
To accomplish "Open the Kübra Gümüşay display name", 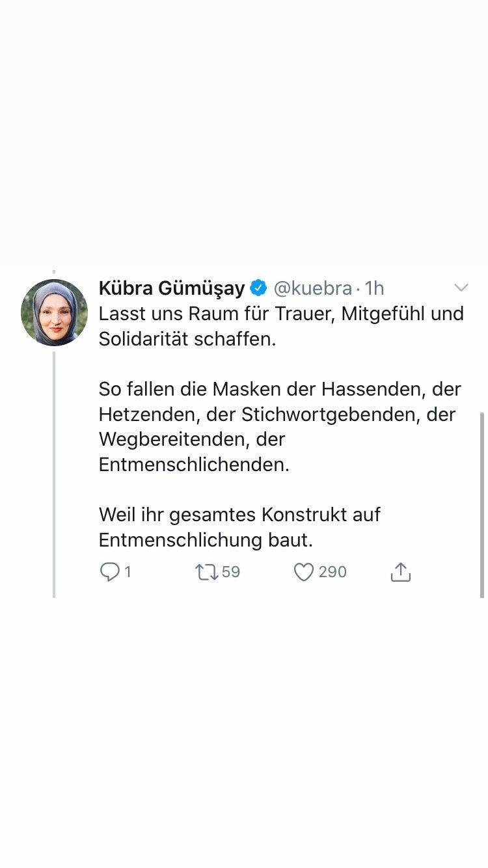I will coord(172,288).
